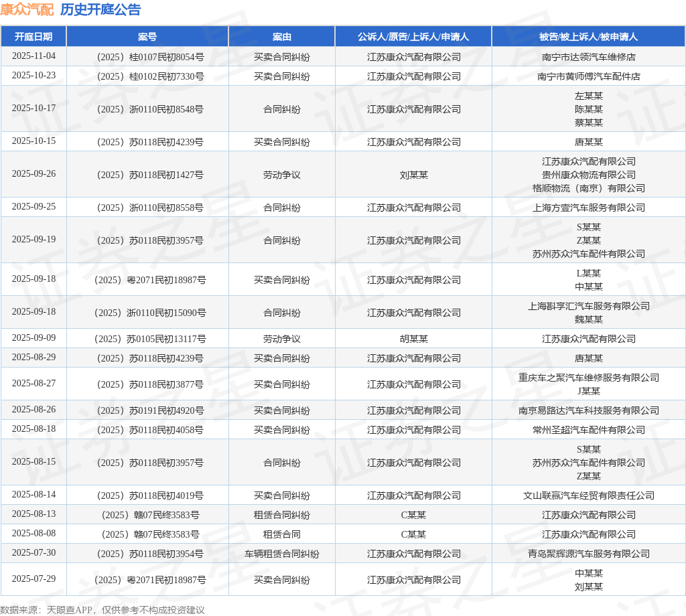Click defendant 上海斟享汇汽车服务有限公司
Image resolution: width=686 pixels, height=616 pixels.
pyautogui.click(x=588, y=306)
